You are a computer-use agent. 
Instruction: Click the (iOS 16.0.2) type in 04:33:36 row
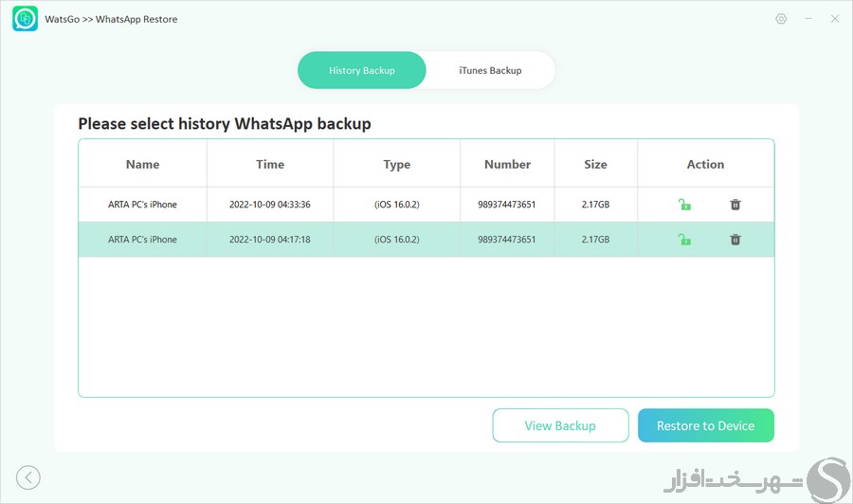396,205
